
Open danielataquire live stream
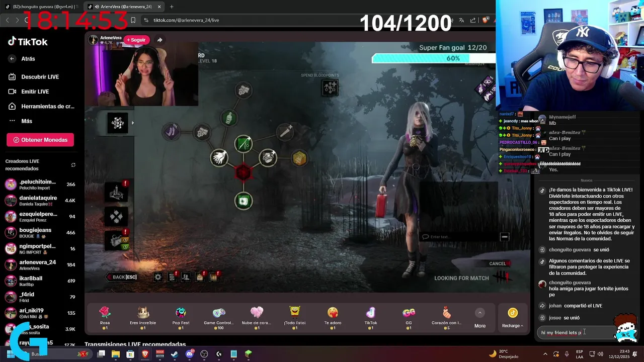click(x=40, y=201)
